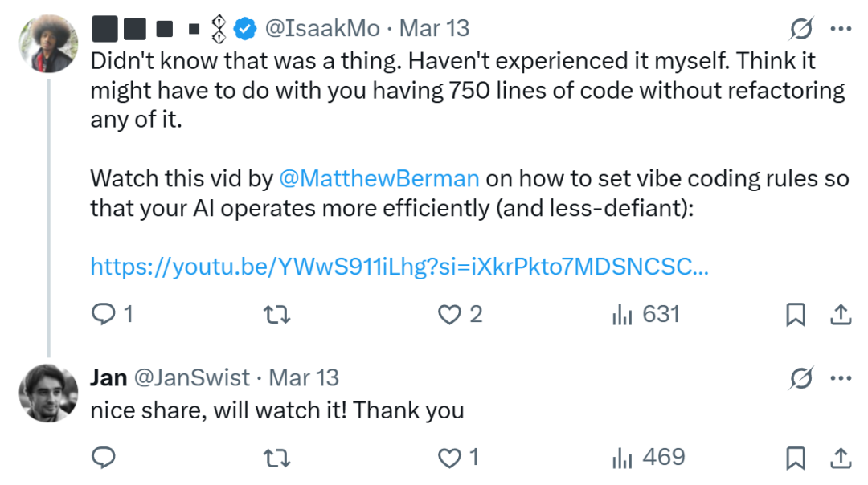Open IsaakMo's profile picture
Viewport: 868px width, 485px height.
tap(48, 44)
